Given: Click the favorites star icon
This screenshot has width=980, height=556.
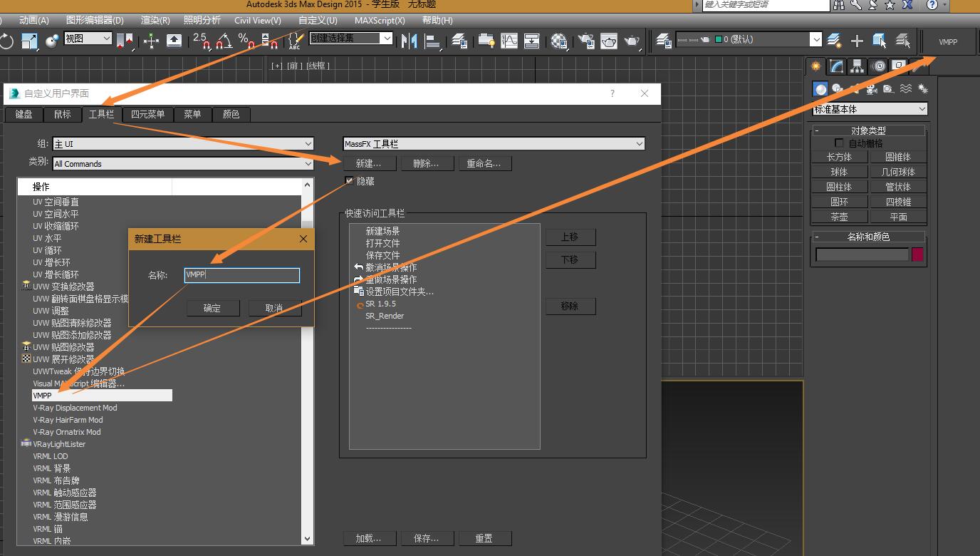Looking at the screenshot, I should (890, 5).
